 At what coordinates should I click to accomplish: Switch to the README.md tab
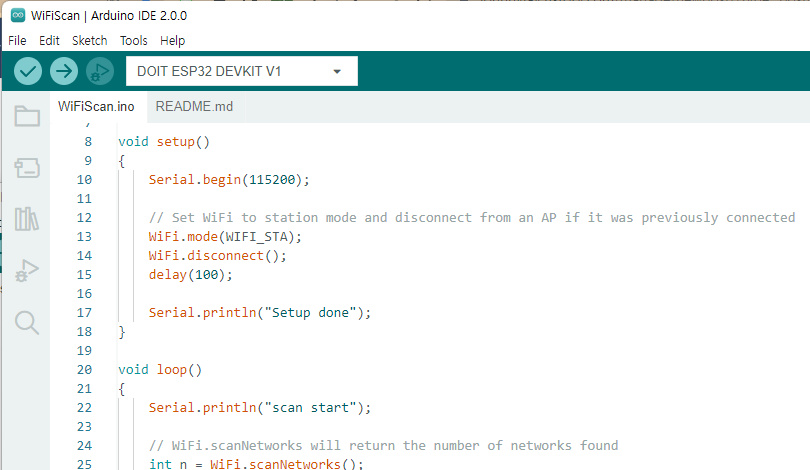coord(194,106)
